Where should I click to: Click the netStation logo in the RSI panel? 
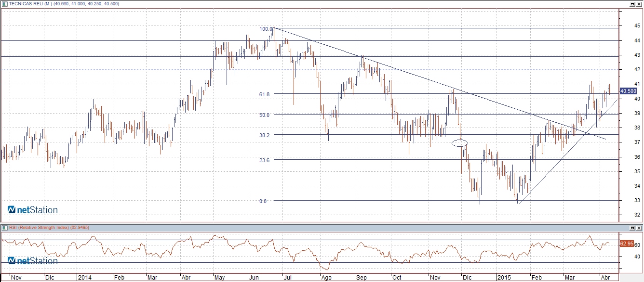tap(32, 261)
